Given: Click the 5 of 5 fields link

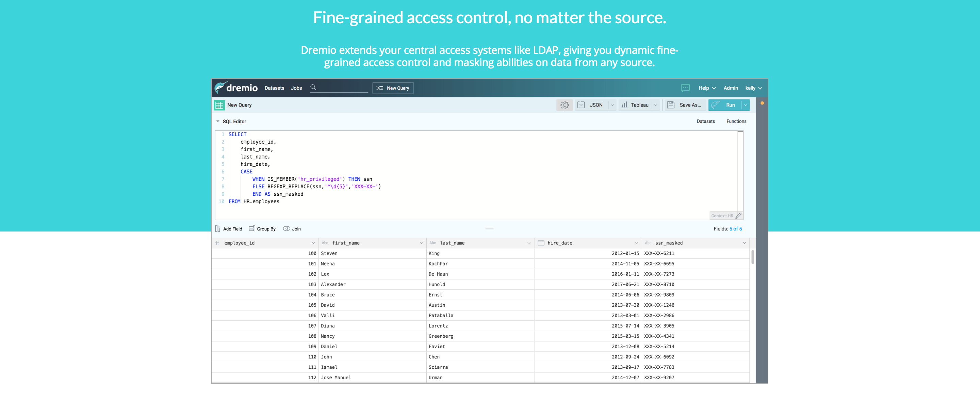Looking at the screenshot, I should 735,229.
